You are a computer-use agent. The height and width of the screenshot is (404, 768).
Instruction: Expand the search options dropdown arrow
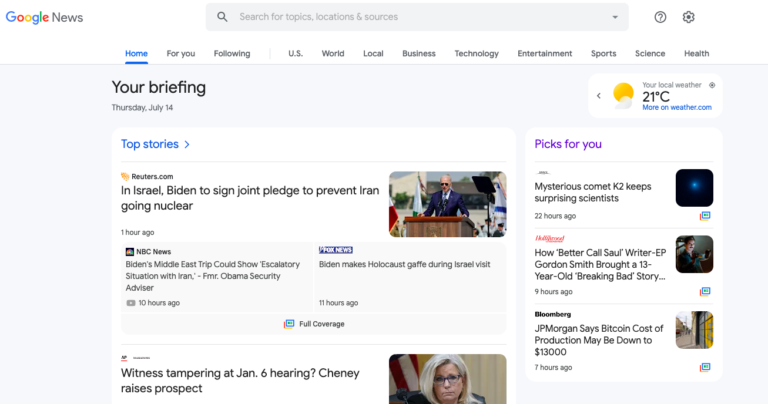point(615,17)
